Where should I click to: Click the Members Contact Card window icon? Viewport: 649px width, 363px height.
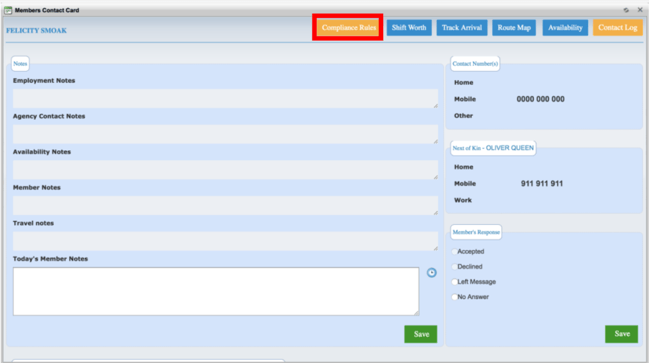pyautogui.click(x=8, y=10)
